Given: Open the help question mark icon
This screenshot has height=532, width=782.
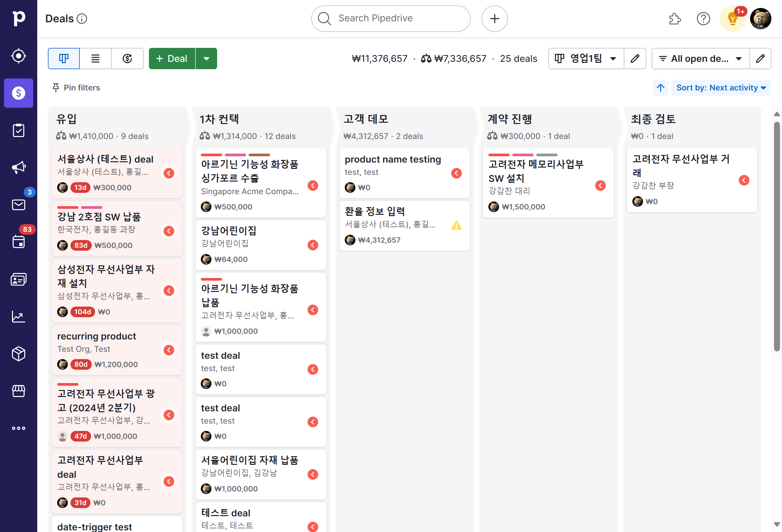Looking at the screenshot, I should (x=703, y=19).
